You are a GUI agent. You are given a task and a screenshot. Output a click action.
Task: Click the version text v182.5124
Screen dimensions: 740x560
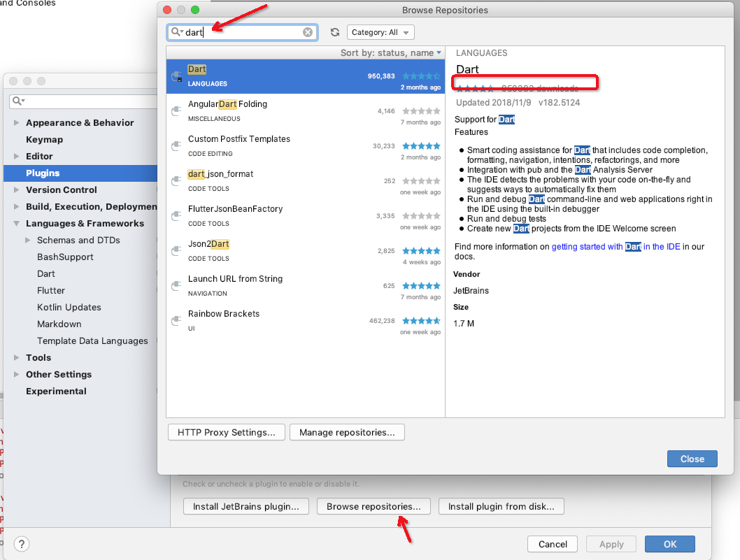560,102
